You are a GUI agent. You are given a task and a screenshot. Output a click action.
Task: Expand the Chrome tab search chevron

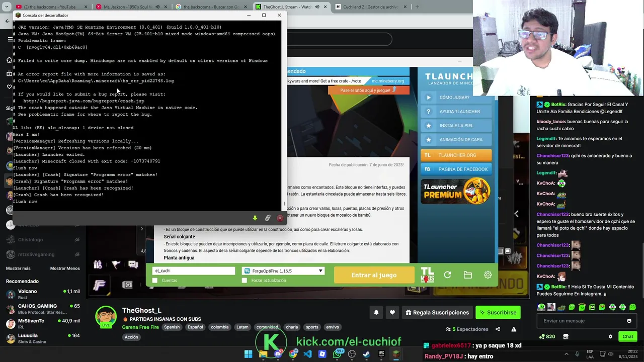coord(6,7)
